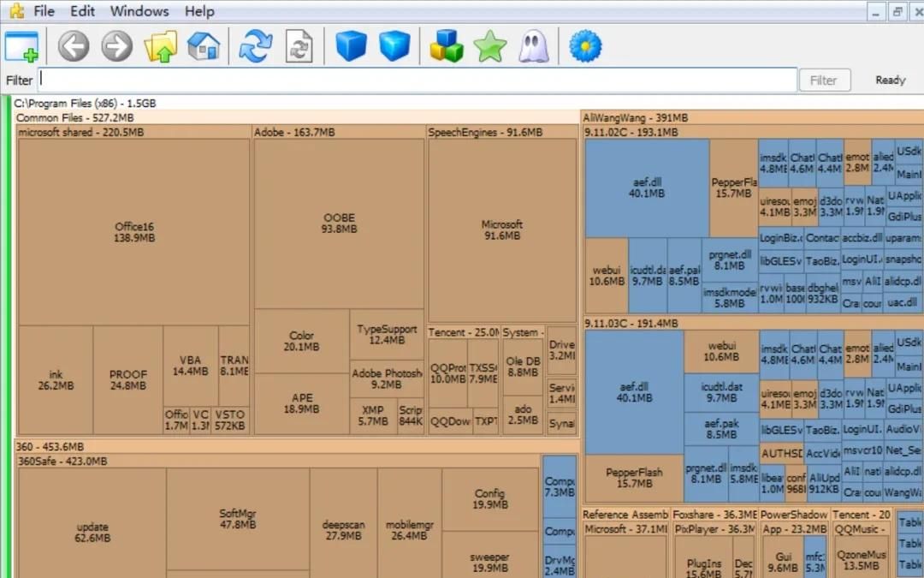Go forward with the right arrow button
Viewport: 924px width, 578px height.
(116, 46)
